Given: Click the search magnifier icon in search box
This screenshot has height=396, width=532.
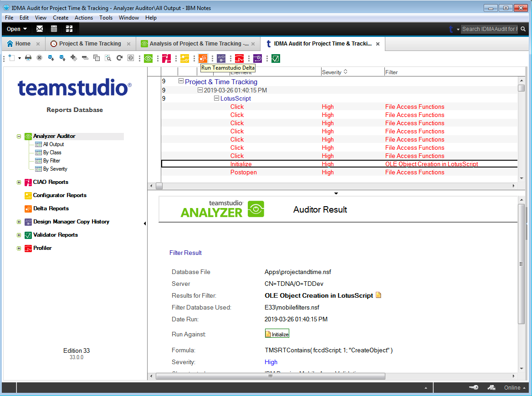Looking at the screenshot, I should (523, 29).
